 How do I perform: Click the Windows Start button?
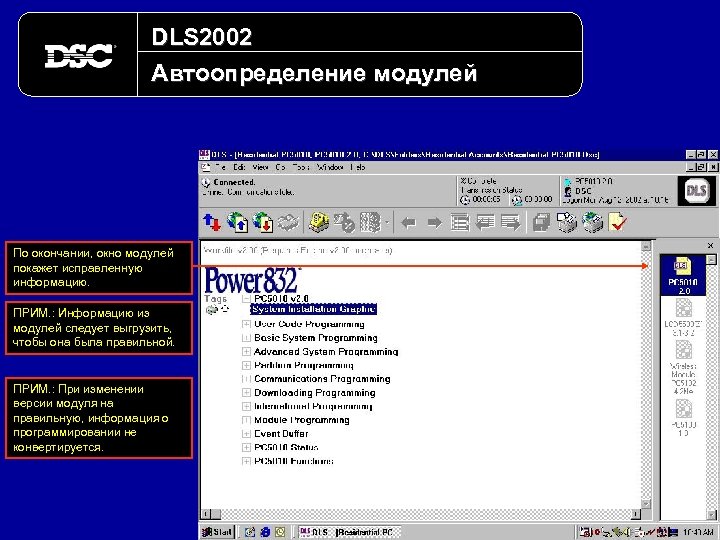tap(217, 532)
